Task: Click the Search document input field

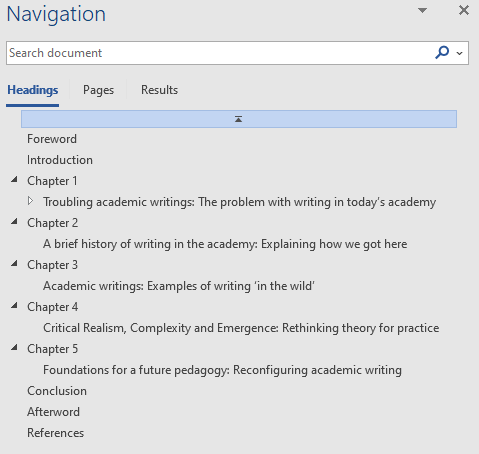Action: [220, 53]
